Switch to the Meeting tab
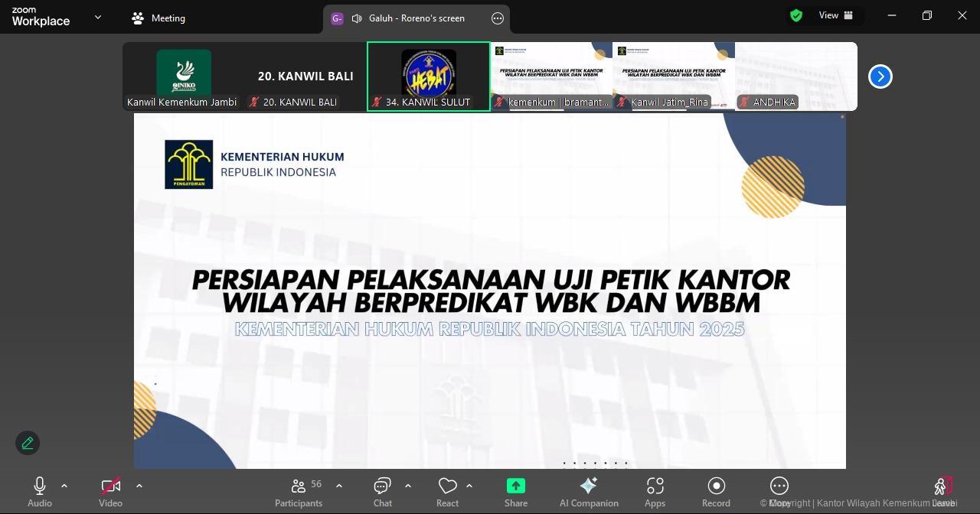The width and height of the screenshot is (980, 514). (x=158, y=18)
